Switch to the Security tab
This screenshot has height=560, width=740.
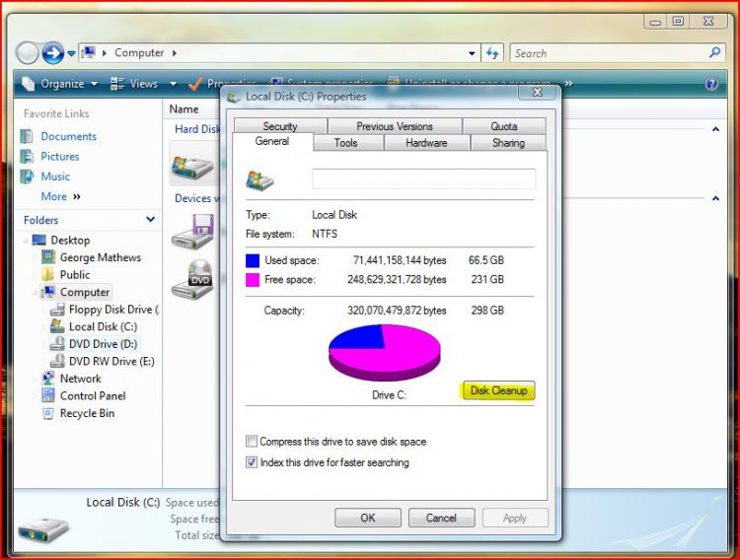click(280, 126)
